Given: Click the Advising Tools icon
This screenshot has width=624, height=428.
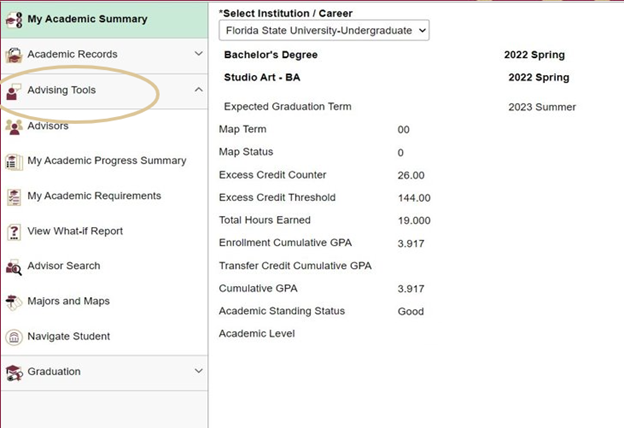Looking at the screenshot, I should pyautogui.click(x=14, y=91).
